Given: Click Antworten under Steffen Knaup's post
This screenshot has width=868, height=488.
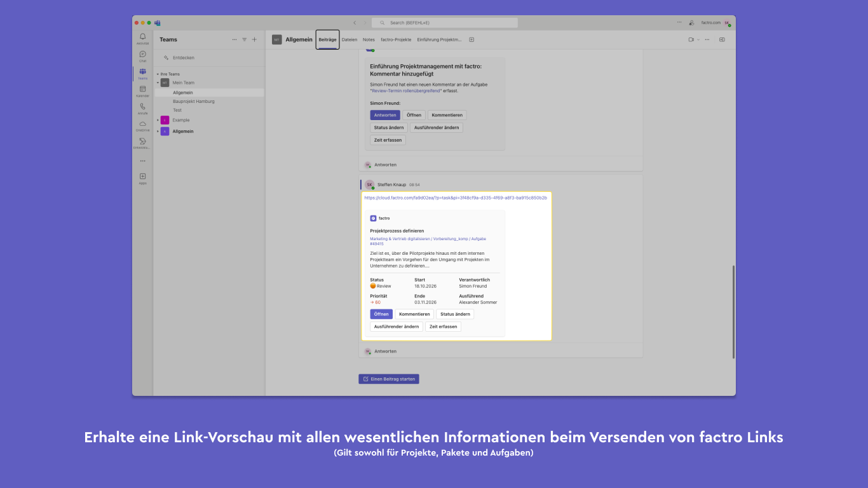Looking at the screenshot, I should (385, 351).
